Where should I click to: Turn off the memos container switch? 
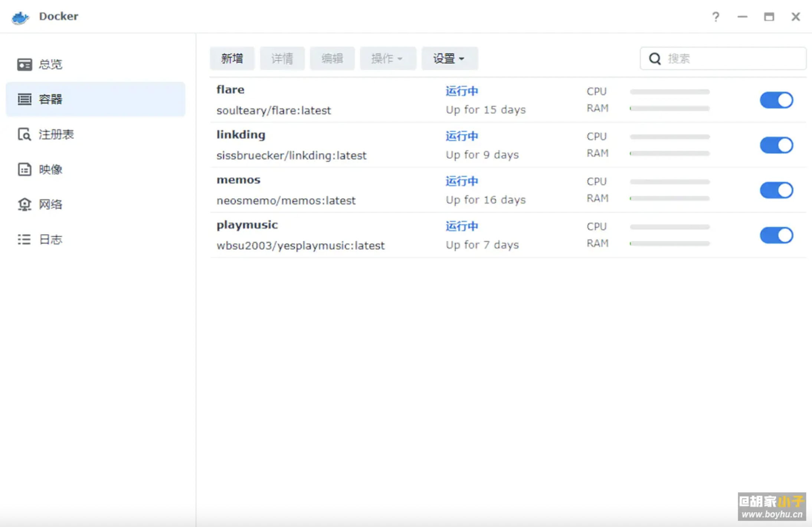click(776, 190)
